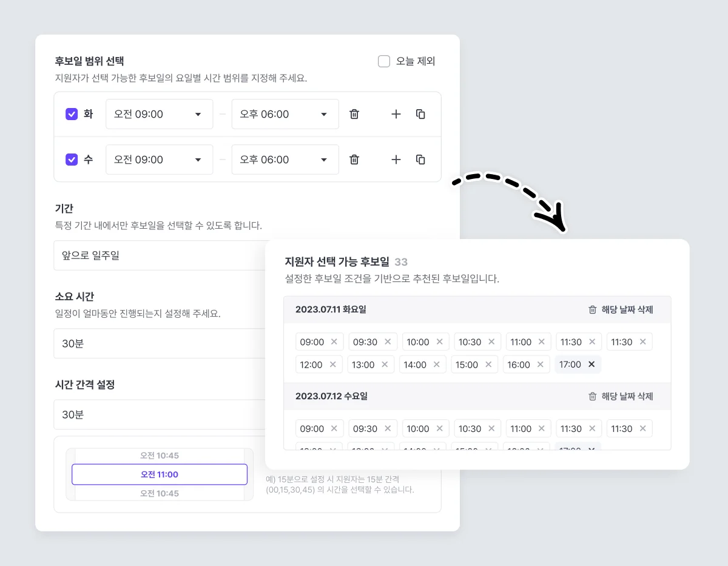This screenshot has height=566, width=728.
Task: Add another time range for Wednesday
Action: click(396, 159)
